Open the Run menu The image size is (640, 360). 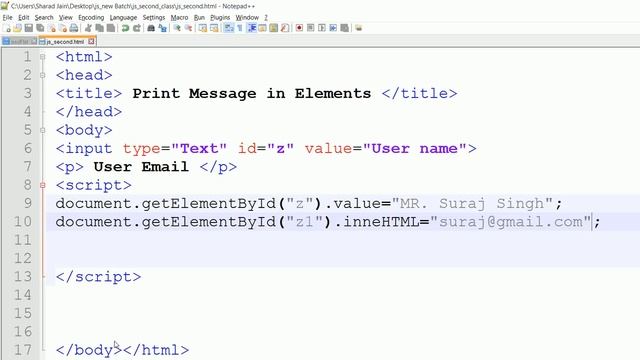tap(199, 18)
